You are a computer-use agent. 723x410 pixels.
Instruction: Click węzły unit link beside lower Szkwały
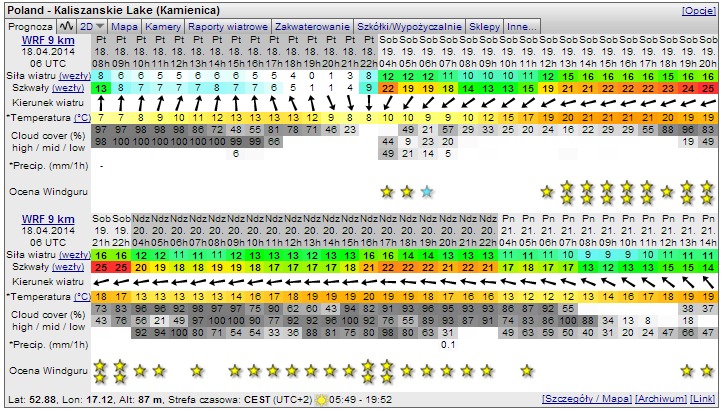pyautogui.click(x=68, y=267)
